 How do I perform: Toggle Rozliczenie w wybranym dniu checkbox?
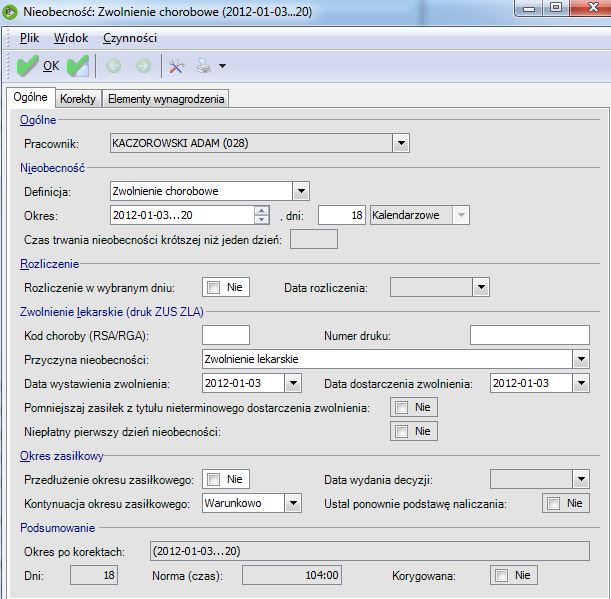click(214, 288)
